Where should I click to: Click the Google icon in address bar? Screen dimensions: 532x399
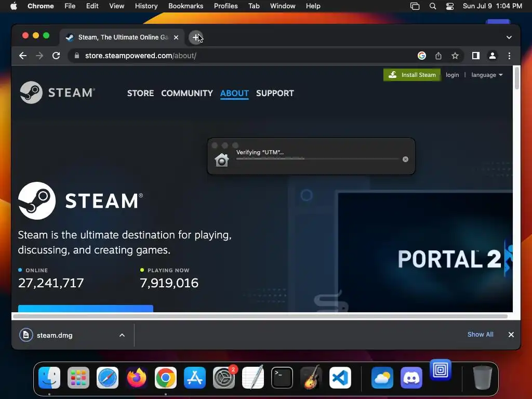tap(422, 56)
